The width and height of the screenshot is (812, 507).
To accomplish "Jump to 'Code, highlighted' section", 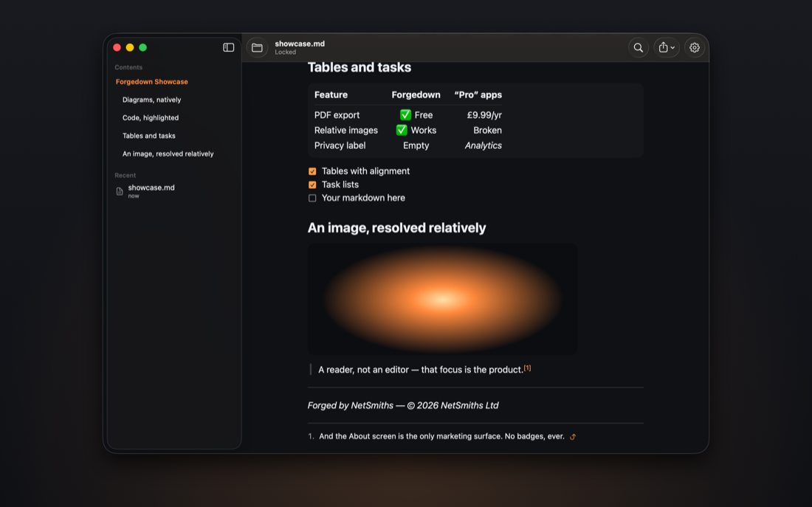I will pyautogui.click(x=151, y=117).
